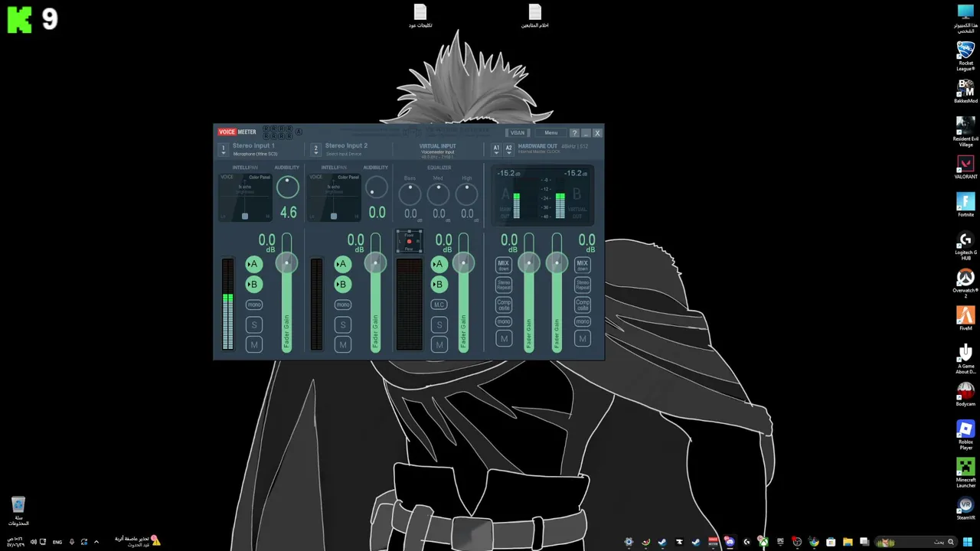980x551 pixels.
Task: Open Resident Evil Village desktop shortcut
Action: tap(965, 131)
